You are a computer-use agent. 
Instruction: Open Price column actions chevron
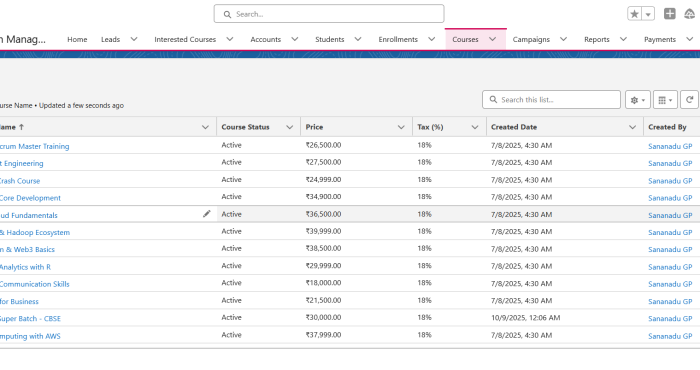tap(401, 127)
